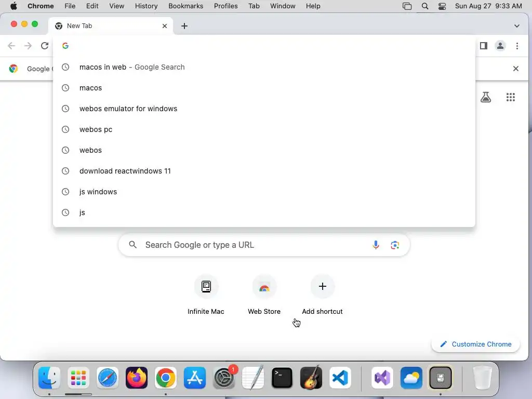Choose webos emulator for windows suggestion
The image size is (532, 399).
click(264, 109)
